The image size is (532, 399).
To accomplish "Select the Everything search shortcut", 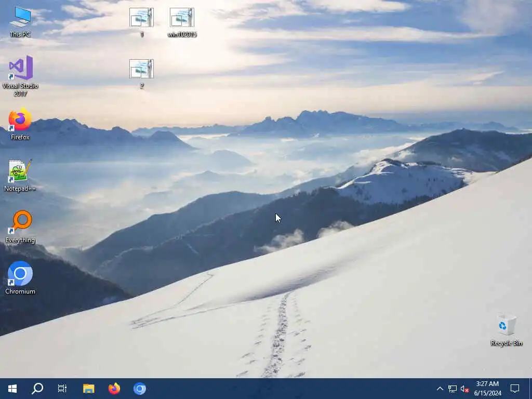I will click(x=20, y=227).
